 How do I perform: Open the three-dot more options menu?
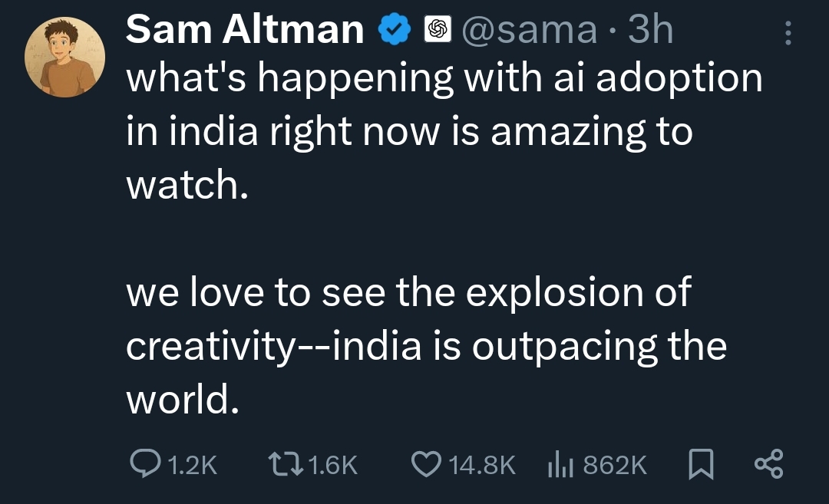pyautogui.click(x=788, y=32)
